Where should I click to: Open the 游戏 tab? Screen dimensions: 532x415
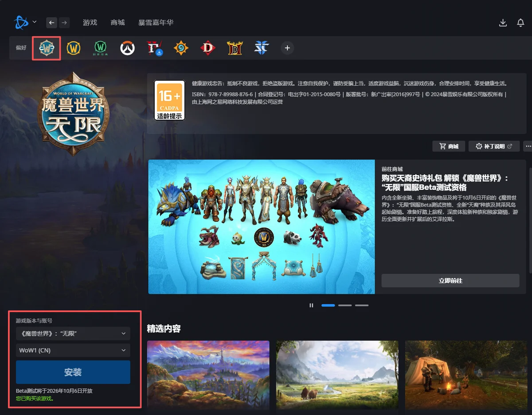coord(90,22)
